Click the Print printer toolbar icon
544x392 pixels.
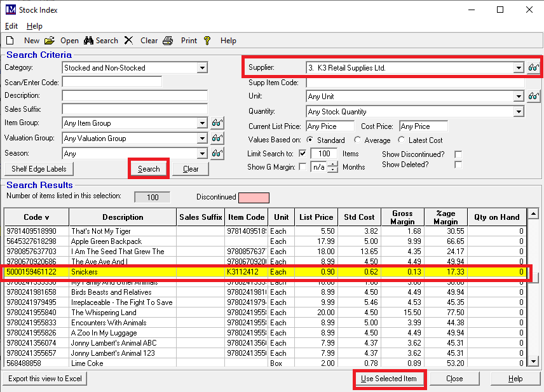(168, 41)
